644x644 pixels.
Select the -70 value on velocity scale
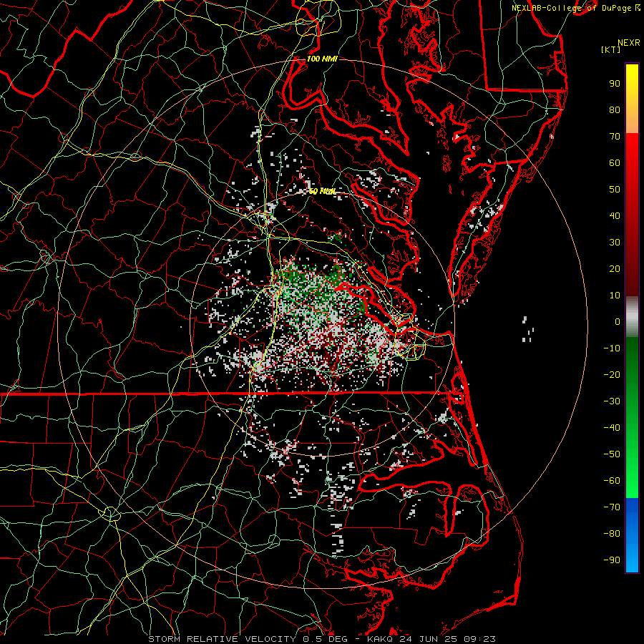point(612,507)
